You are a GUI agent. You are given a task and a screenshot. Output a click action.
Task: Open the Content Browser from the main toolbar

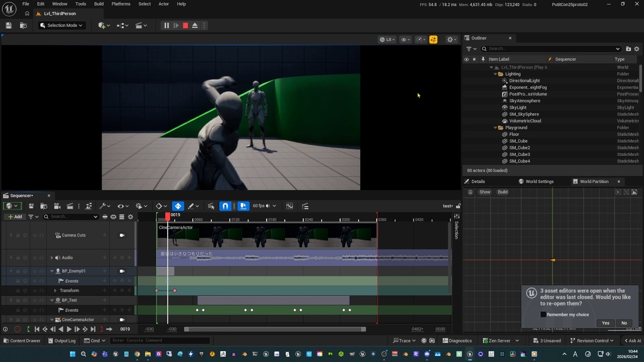click(x=23, y=25)
